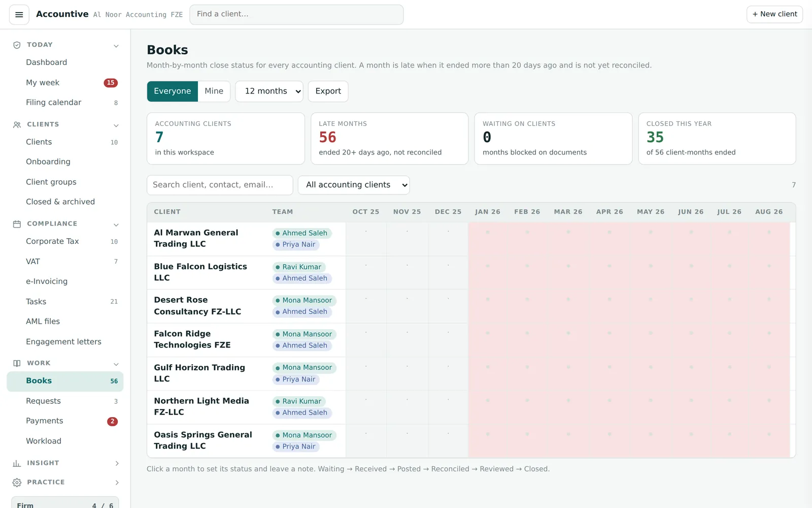The width and height of the screenshot is (812, 508).
Task: Click the Compliance calendar icon
Action: click(17, 224)
